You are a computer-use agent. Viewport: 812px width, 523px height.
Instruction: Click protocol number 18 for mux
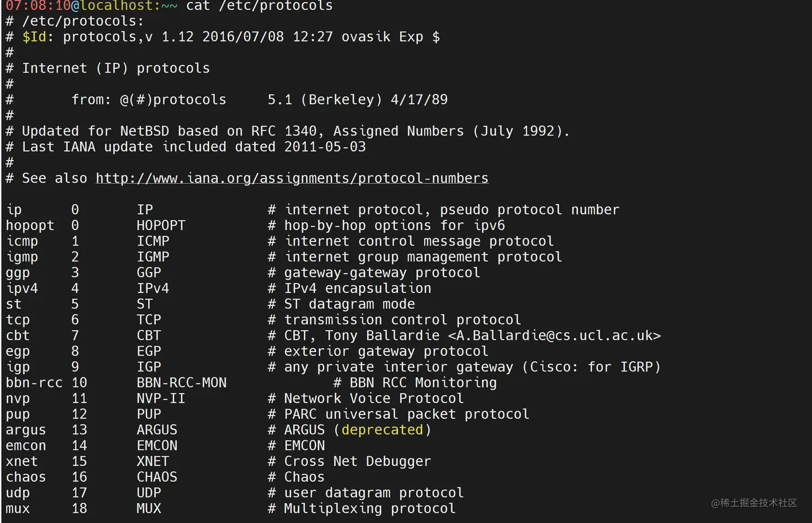point(79,508)
